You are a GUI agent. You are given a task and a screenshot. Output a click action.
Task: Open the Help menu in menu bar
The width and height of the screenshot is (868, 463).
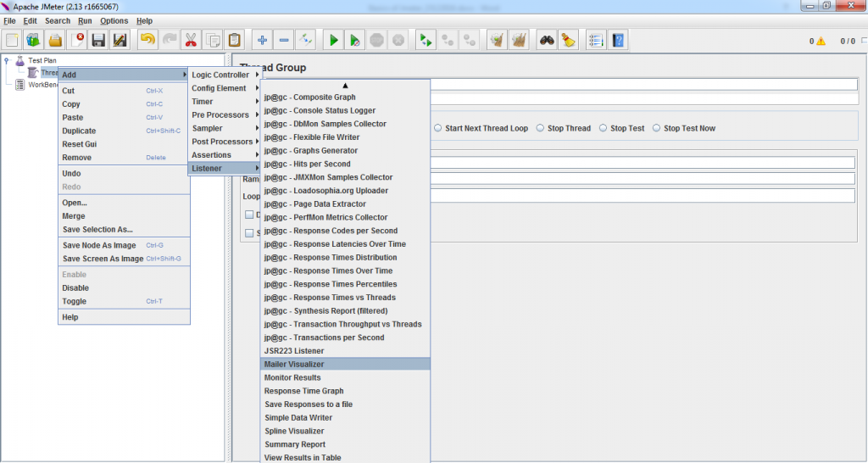point(144,21)
